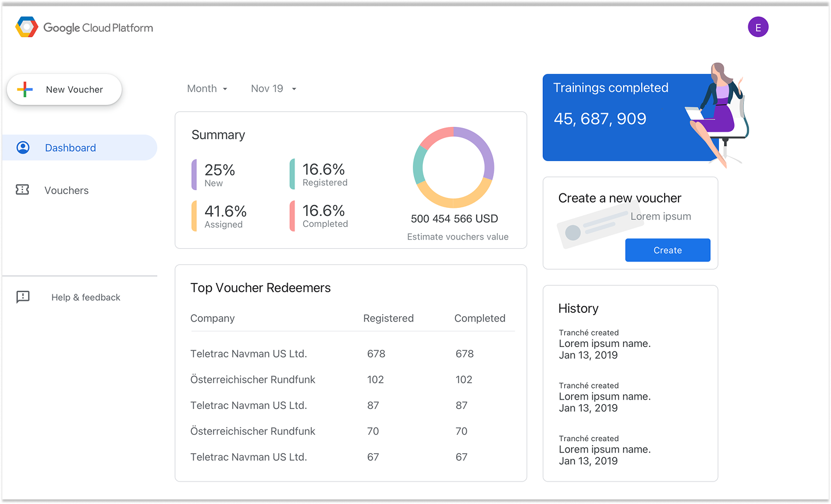831x504 pixels.
Task: Click the Company column header
Action: (x=213, y=318)
